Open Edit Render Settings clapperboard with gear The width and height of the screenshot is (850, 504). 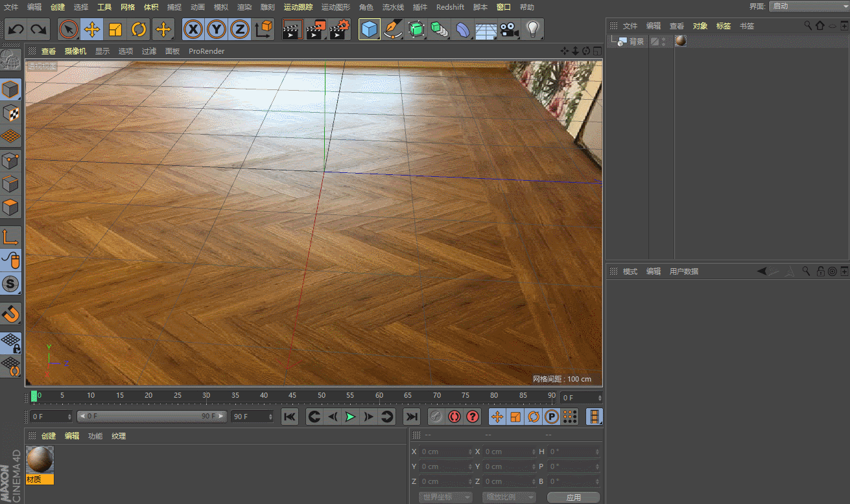[340, 29]
